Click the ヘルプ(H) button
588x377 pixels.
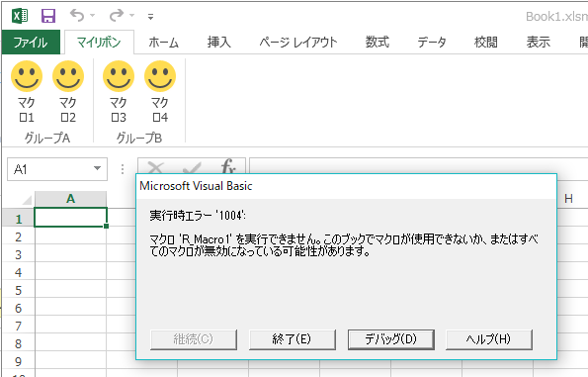click(x=489, y=339)
